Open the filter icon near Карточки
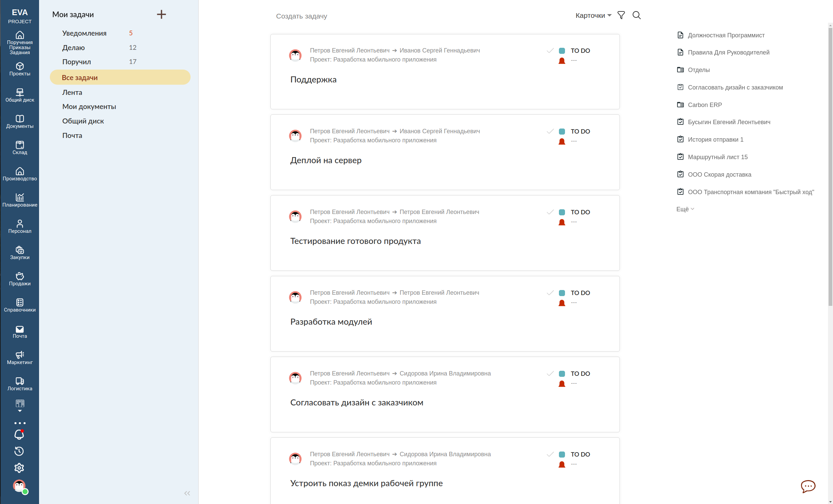Image resolution: width=833 pixels, height=504 pixels. tap(621, 15)
